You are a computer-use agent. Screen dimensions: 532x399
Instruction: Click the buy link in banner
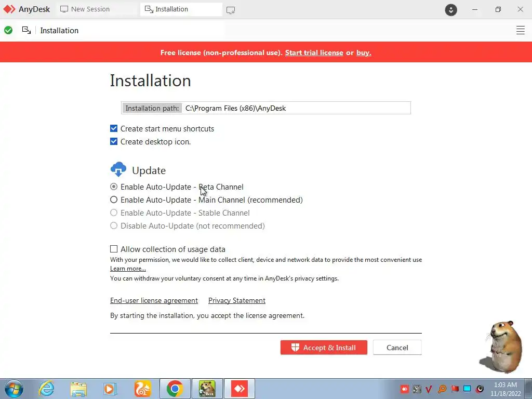(x=364, y=52)
